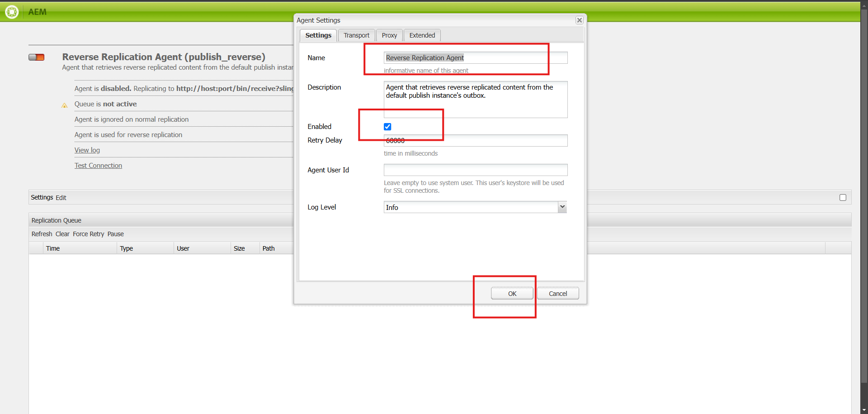Close the Agent Settings dialog

(579, 20)
